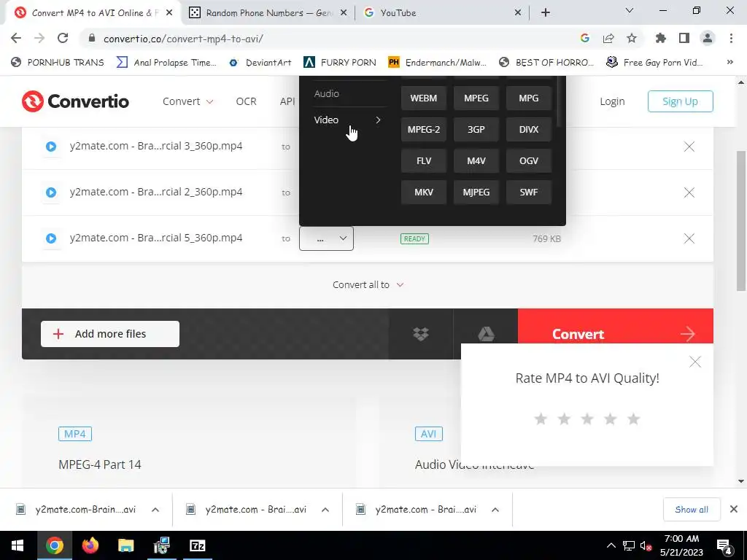Rate one star in quality popup
The width and height of the screenshot is (747, 560).
coord(541,419)
